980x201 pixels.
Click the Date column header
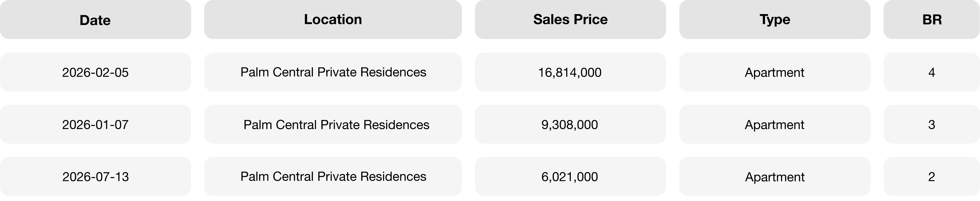(x=95, y=20)
